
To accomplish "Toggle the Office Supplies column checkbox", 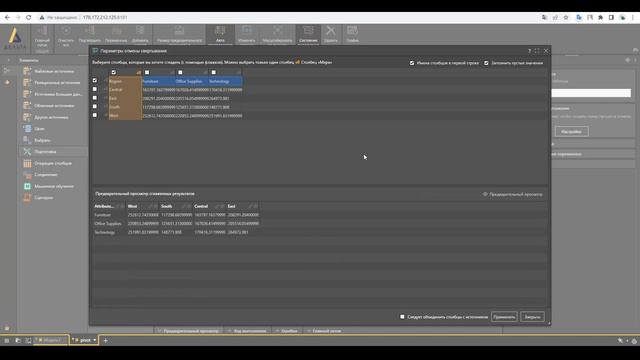I will pyautogui.click(x=180, y=72).
